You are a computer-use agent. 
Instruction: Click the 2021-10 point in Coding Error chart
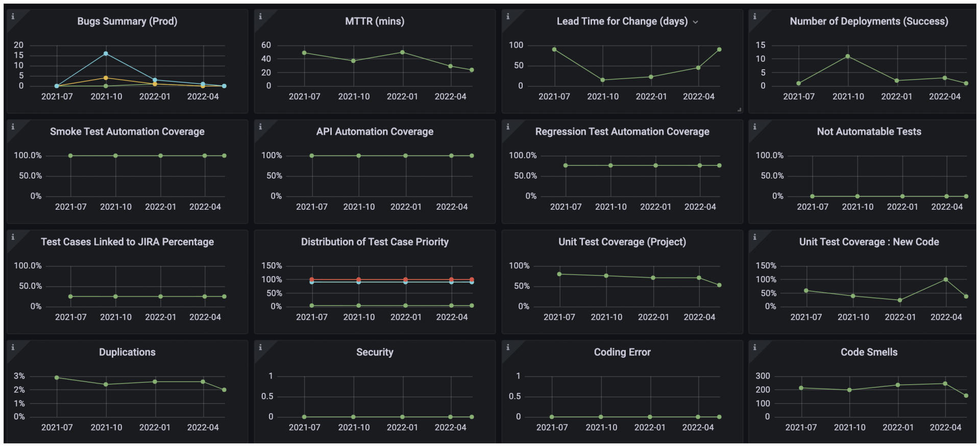(601, 417)
